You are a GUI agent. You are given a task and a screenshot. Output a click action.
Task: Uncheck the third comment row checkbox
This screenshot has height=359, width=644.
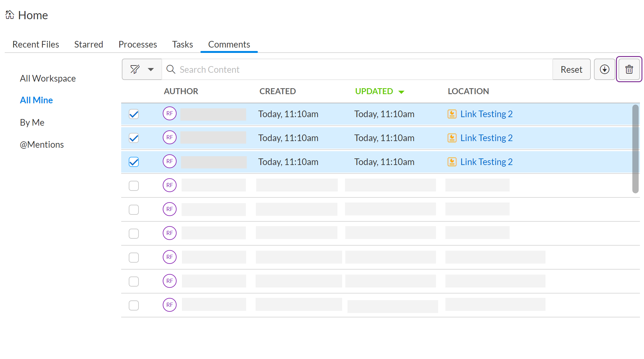(x=134, y=162)
